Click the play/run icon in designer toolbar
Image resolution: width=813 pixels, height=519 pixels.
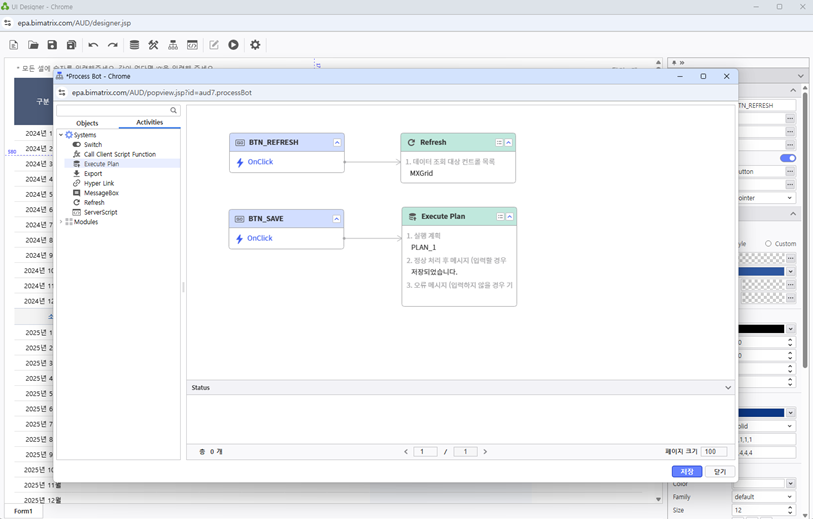tap(233, 45)
